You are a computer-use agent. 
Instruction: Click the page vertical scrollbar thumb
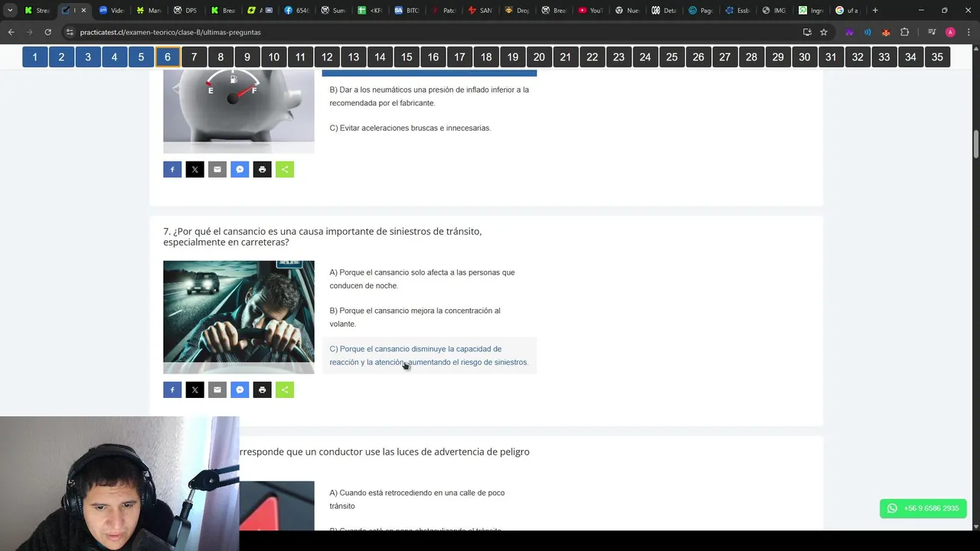pyautogui.click(x=976, y=144)
